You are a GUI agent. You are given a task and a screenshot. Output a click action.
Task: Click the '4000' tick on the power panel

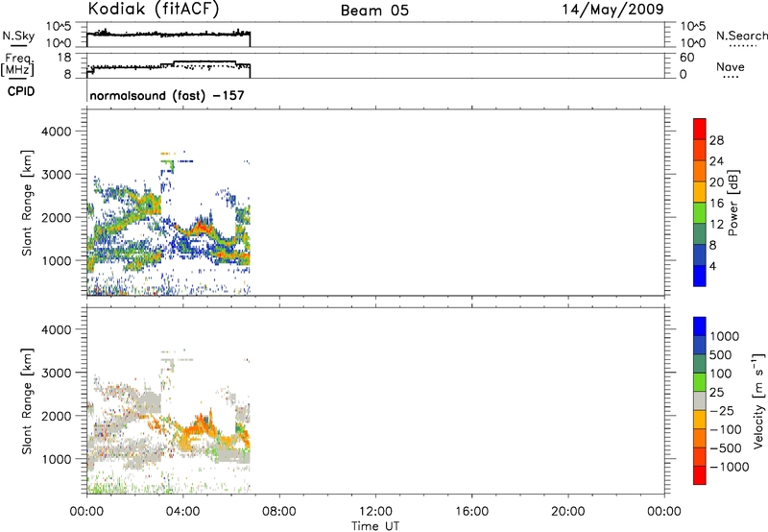[57, 132]
